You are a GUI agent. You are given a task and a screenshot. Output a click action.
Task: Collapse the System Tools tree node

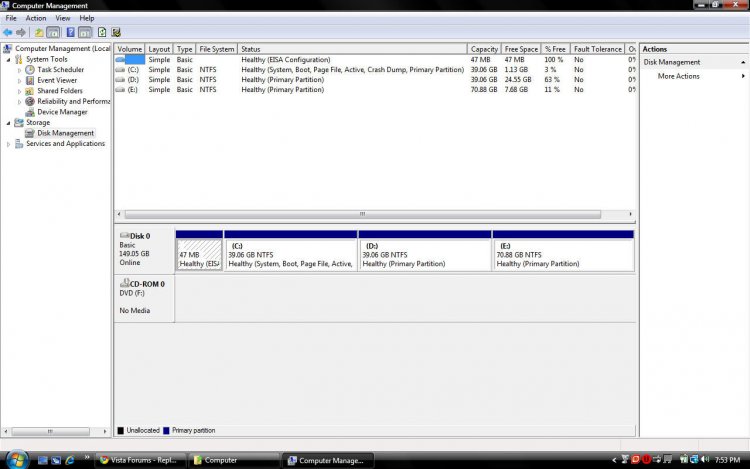coord(8,60)
